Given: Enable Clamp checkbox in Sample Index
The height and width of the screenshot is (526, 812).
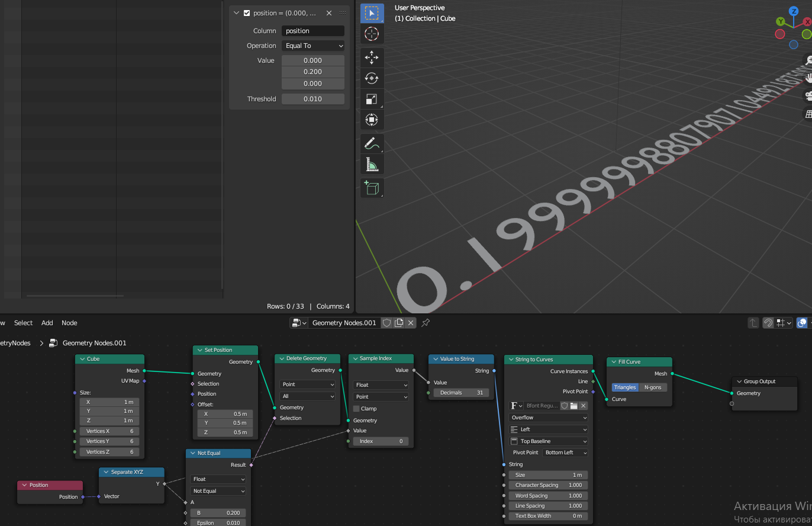Looking at the screenshot, I should click(x=356, y=409).
